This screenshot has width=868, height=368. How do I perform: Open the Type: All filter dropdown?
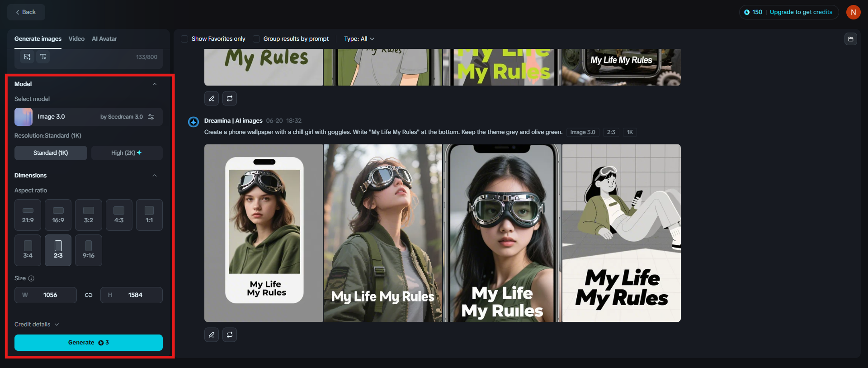[x=359, y=39]
